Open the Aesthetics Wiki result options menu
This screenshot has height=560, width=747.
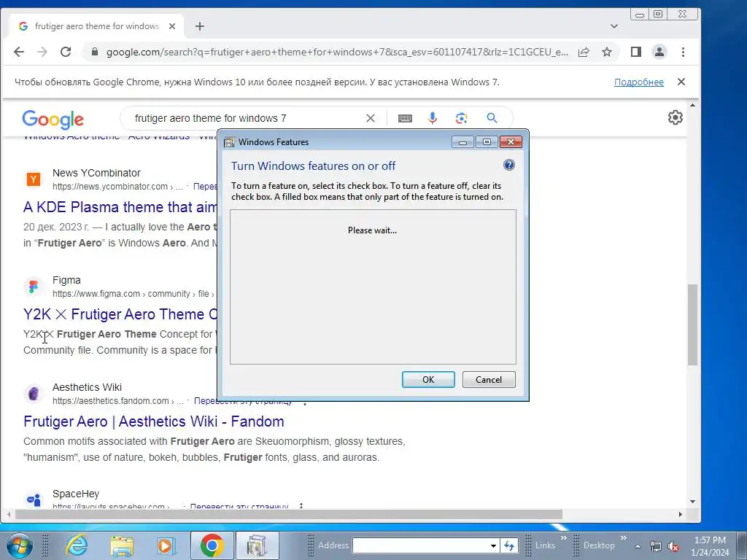pyautogui.click(x=305, y=401)
